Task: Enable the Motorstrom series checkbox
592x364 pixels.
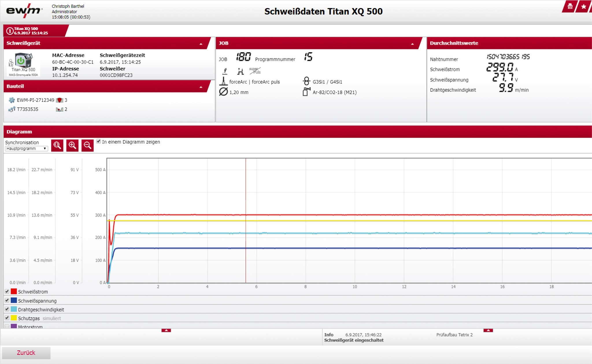Action: pyautogui.click(x=7, y=326)
